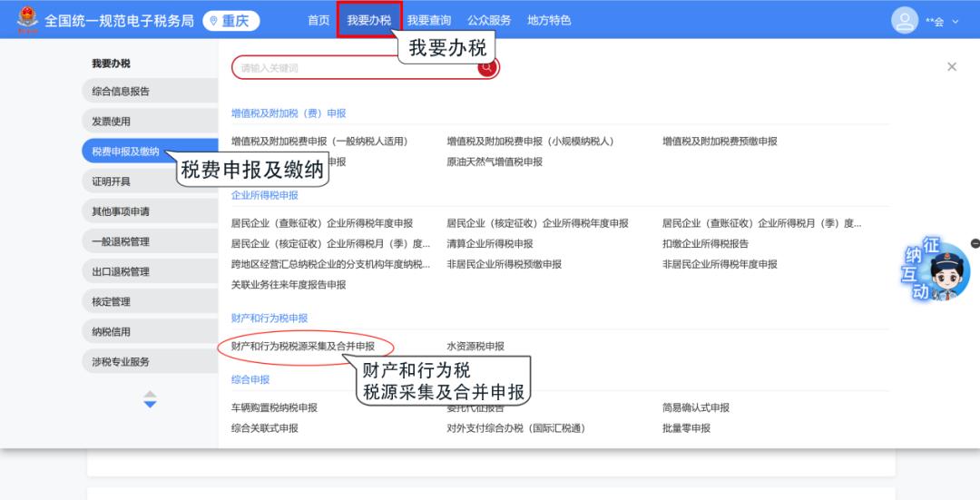Open 增值税及附加税费预缴申报 link
The height and width of the screenshot is (500, 980).
tap(720, 142)
